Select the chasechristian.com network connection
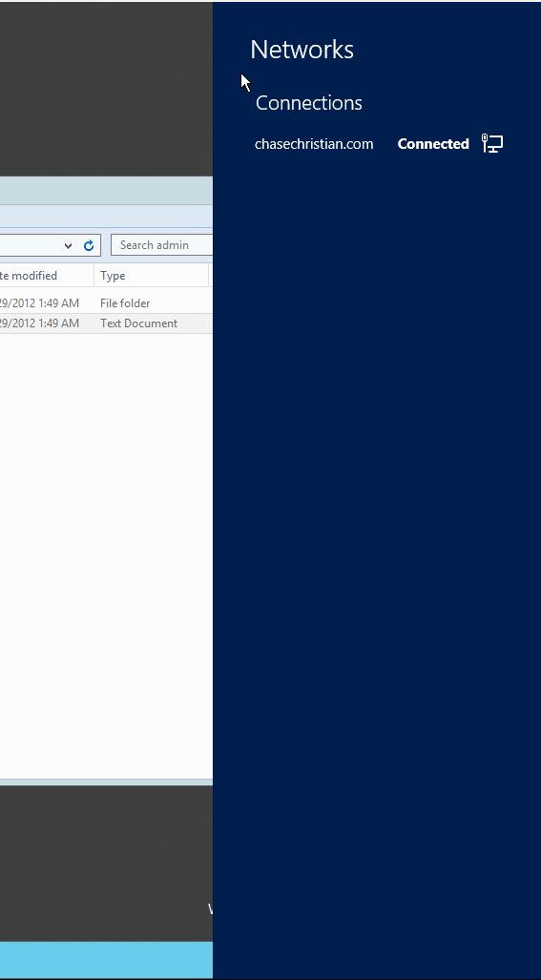 378,144
